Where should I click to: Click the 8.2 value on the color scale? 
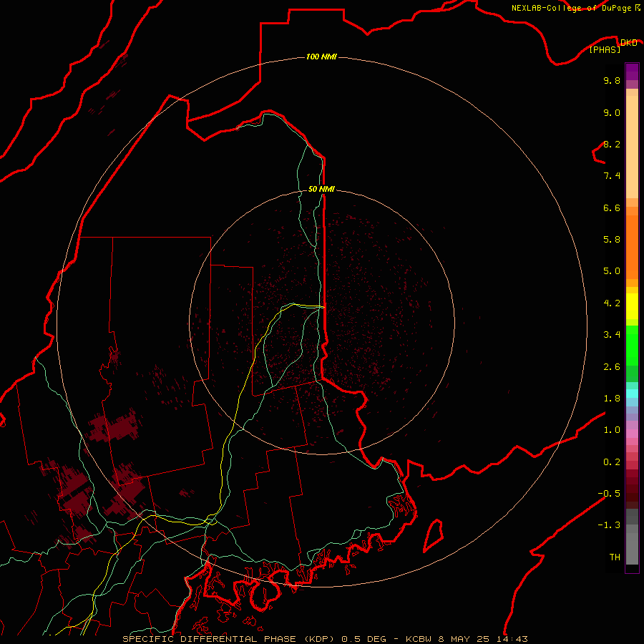click(612, 144)
